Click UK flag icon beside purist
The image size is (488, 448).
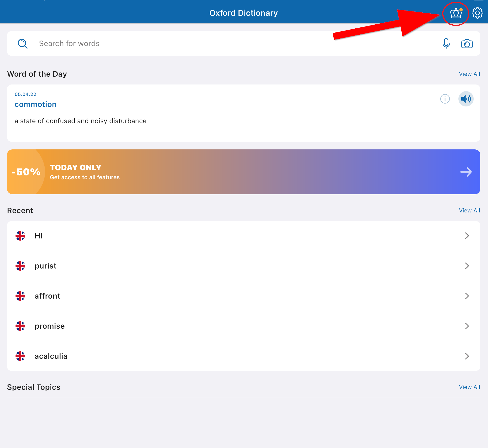tap(20, 266)
